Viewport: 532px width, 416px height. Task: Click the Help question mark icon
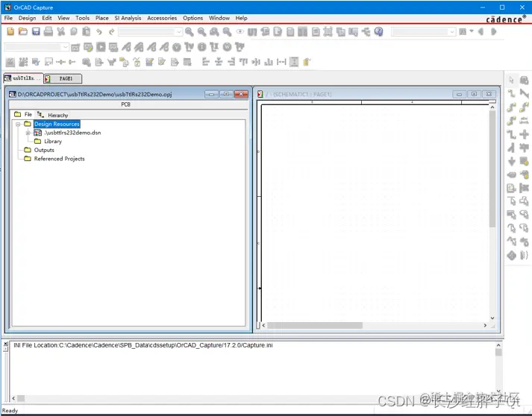click(378, 31)
